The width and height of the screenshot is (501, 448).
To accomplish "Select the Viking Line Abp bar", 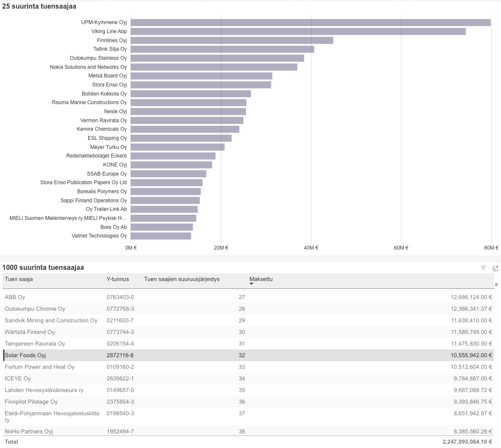I will (x=298, y=31).
